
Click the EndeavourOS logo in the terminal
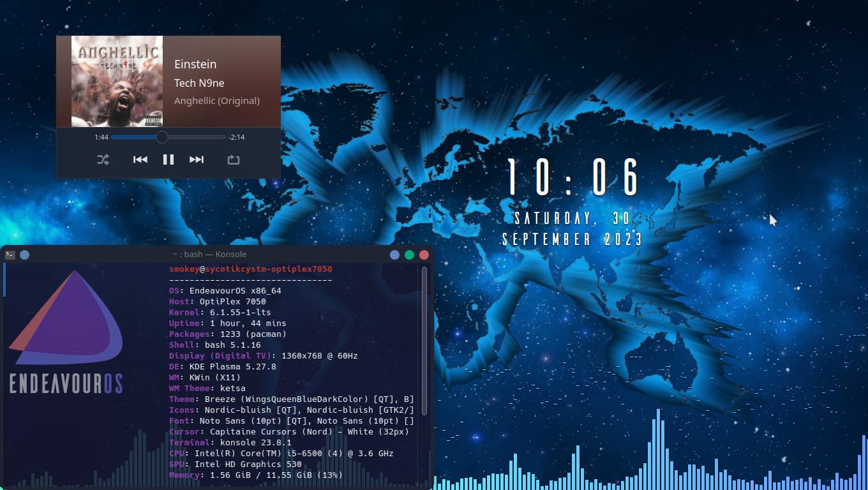66,332
